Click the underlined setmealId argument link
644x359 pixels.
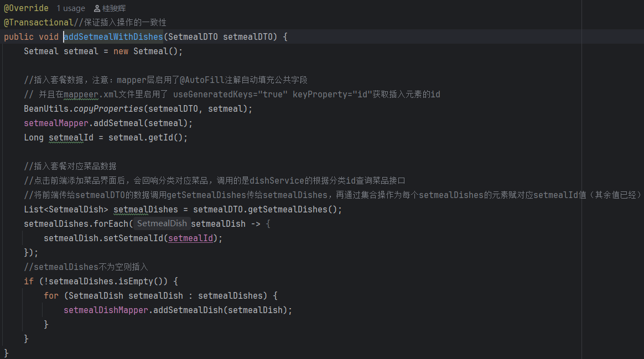click(190, 238)
